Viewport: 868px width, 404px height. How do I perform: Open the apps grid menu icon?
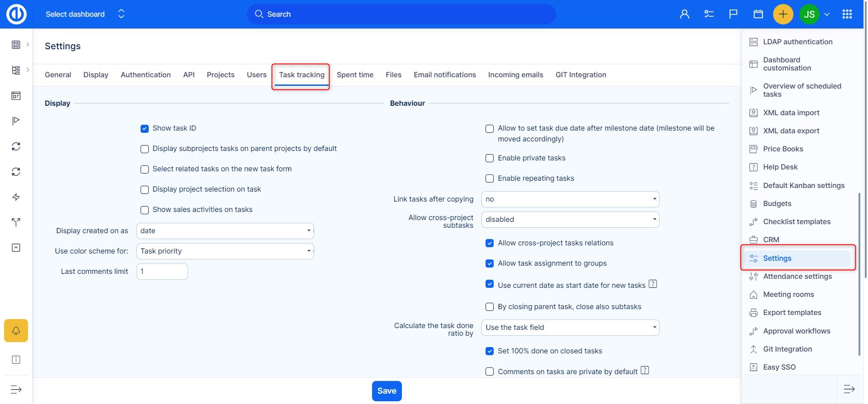(847, 14)
